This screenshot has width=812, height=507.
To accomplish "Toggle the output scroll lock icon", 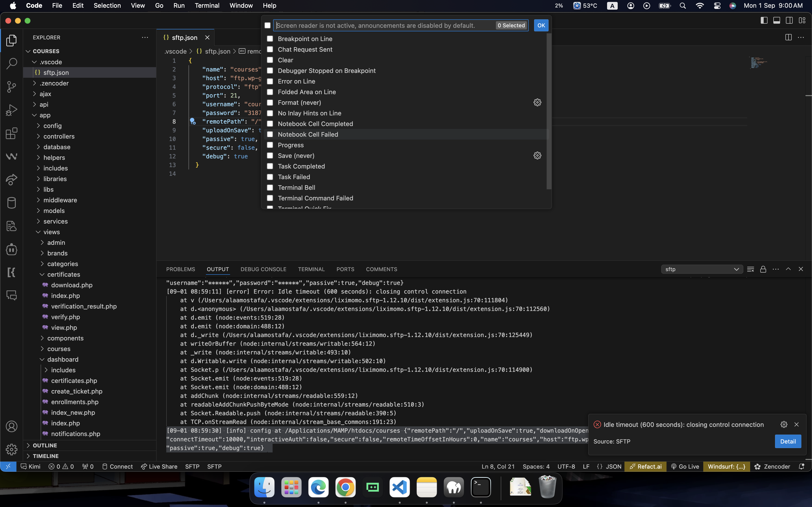I will click(763, 269).
